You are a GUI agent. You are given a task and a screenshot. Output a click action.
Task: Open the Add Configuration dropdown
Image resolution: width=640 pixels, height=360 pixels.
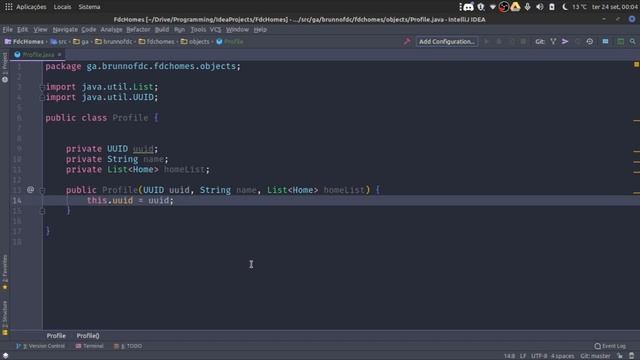[447, 42]
